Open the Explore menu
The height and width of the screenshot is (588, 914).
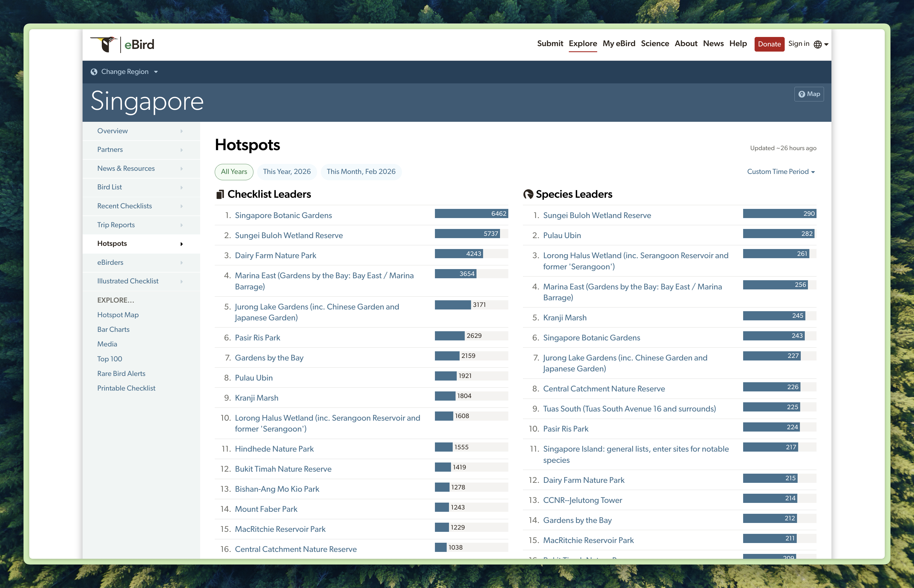[x=583, y=44]
